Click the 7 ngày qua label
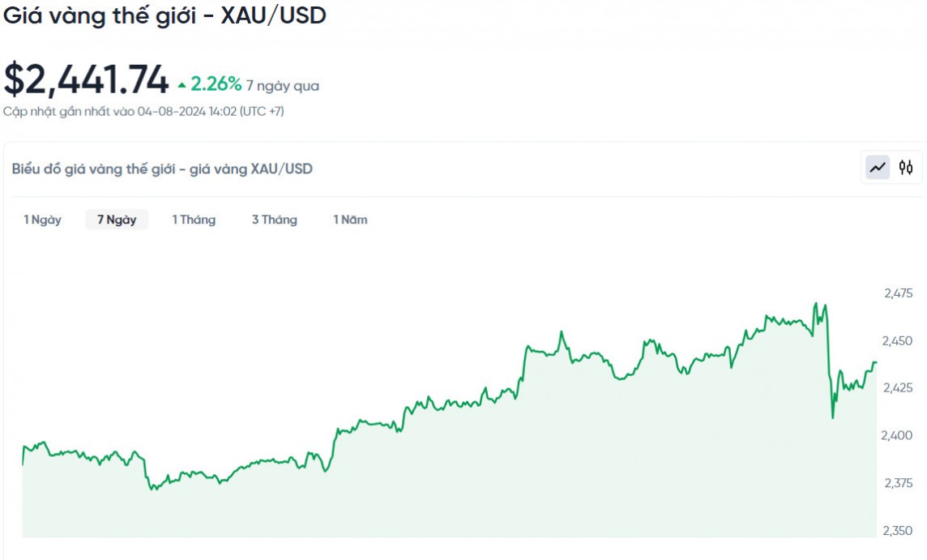This screenshot has height=560, width=927. (x=283, y=85)
